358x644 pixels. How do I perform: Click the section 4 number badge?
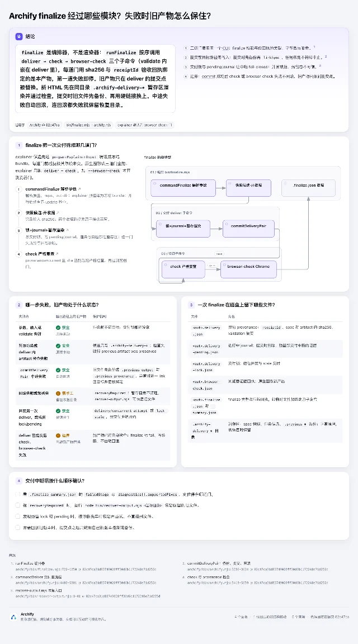tap(18, 481)
